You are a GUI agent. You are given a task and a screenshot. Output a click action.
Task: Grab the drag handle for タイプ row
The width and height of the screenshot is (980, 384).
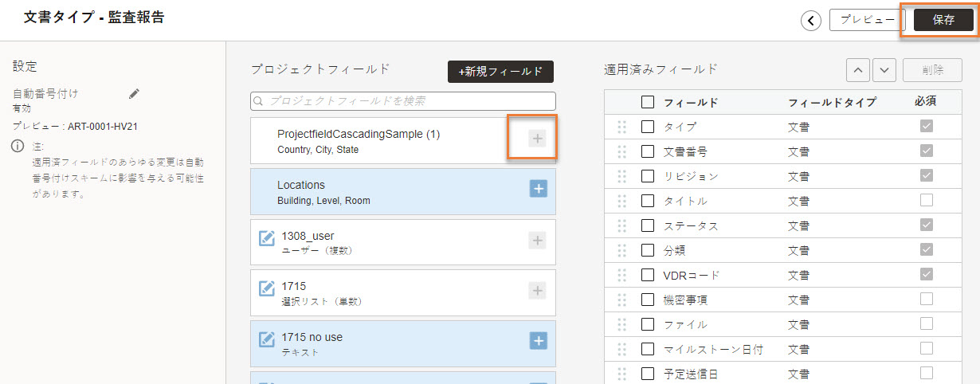622,127
